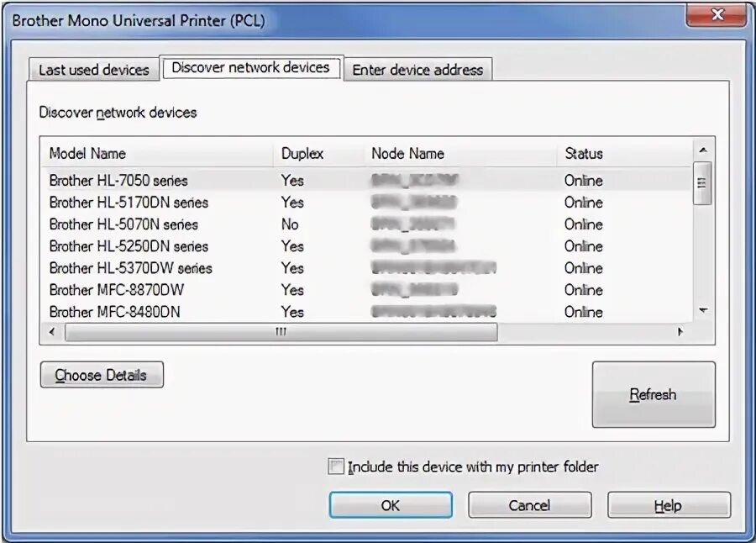Click the list's scroll down arrow
The width and height of the screenshot is (756, 543).
703,311
